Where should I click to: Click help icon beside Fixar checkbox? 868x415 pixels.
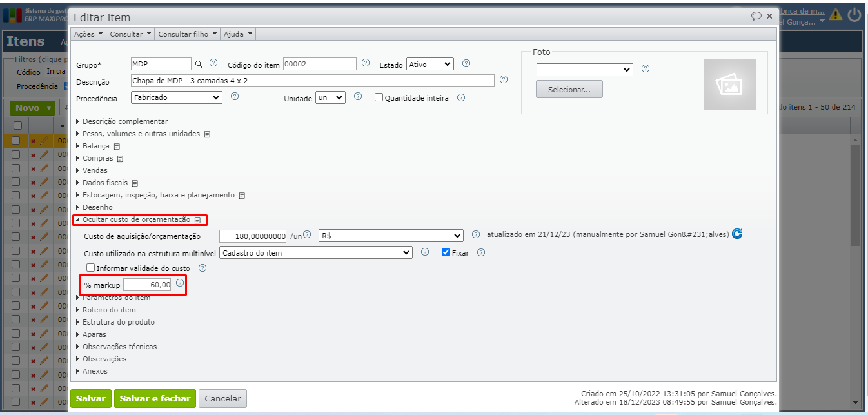(x=481, y=252)
